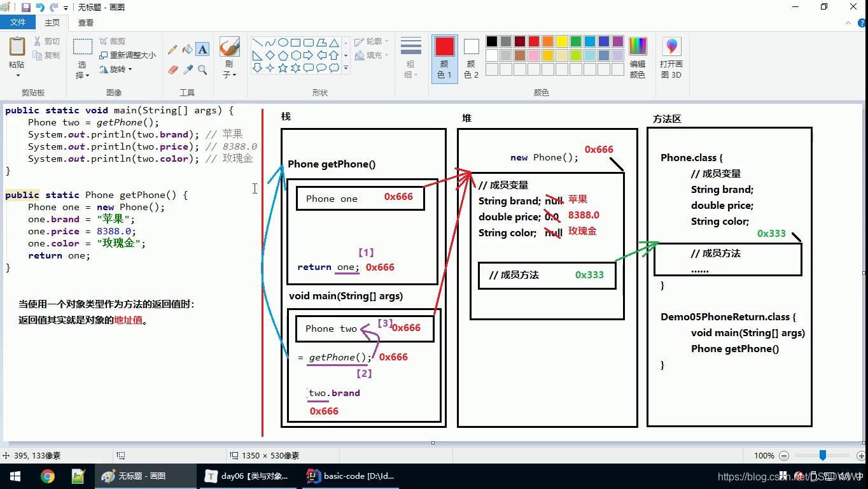868x489 pixels.
Task: Open the File (文件) menu
Action: pos(18,22)
